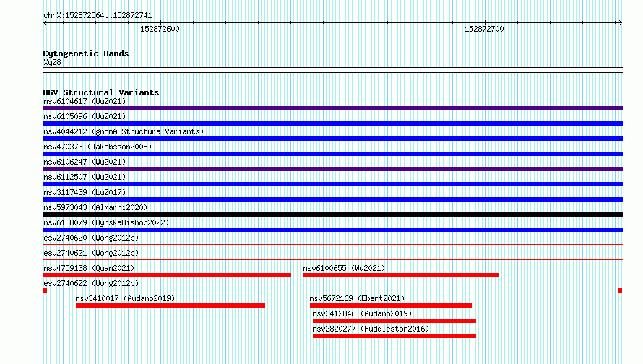Click the left arrow of the coordinate ruler
643x364 pixels.
(45, 23)
